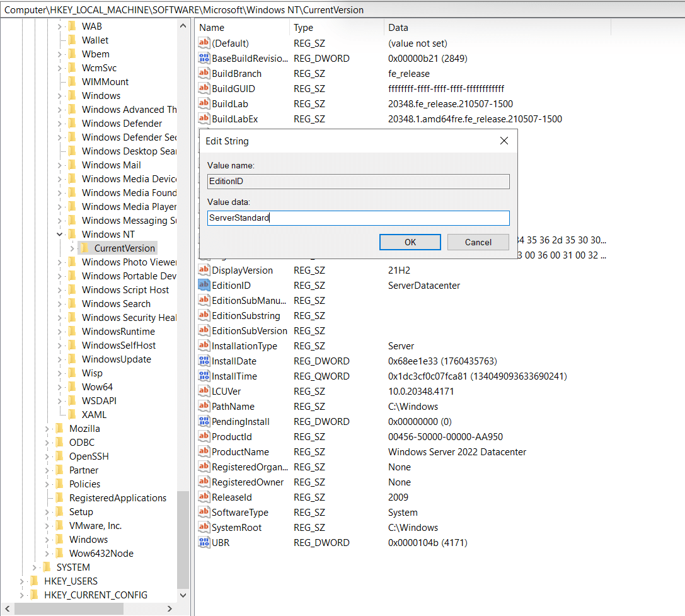This screenshot has height=616, width=685.
Task: Click the EditionID string value icon
Action: (x=204, y=286)
